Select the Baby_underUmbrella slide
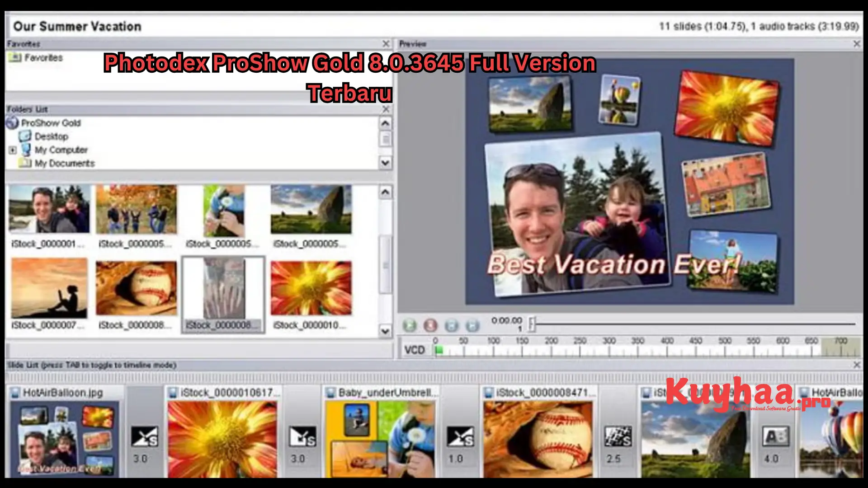 coord(381,432)
